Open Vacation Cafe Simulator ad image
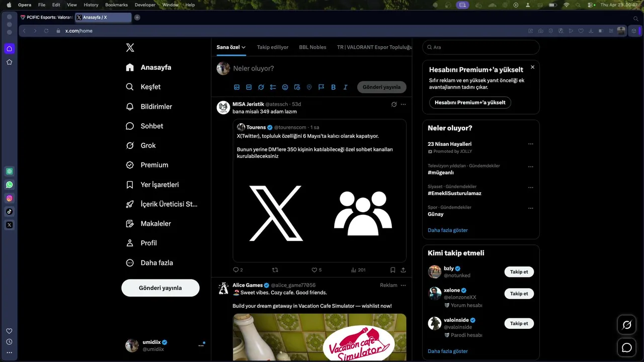Image resolution: width=644 pixels, height=362 pixels. tap(319, 337)
